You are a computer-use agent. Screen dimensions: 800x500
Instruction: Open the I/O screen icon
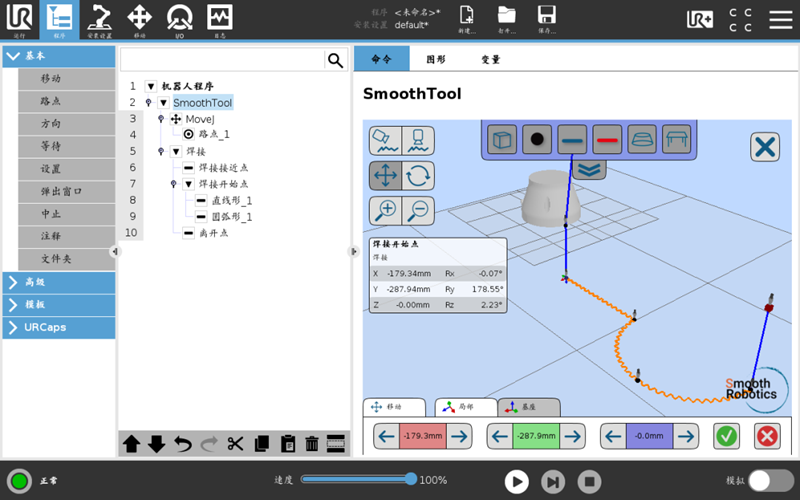pyautogui.click(x=180, y=20)
